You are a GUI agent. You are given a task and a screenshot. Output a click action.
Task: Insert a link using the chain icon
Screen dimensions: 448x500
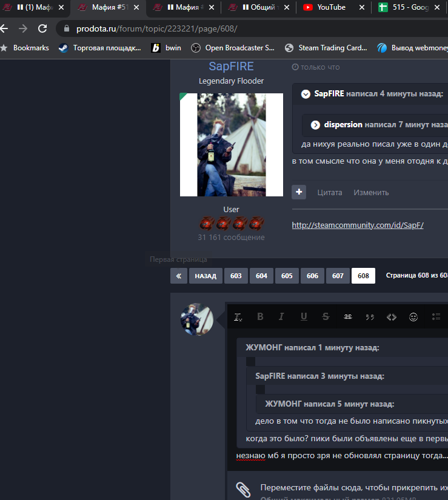coord(347,316)
